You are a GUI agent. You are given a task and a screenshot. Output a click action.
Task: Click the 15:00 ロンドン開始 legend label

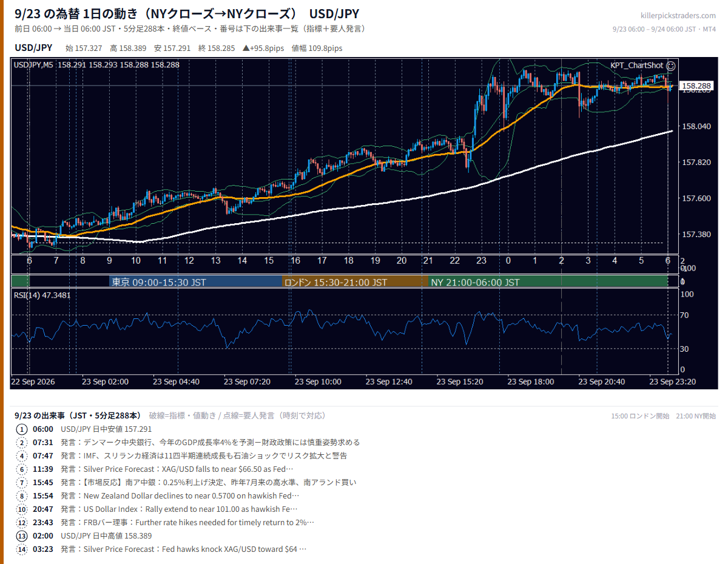(640, 416)
